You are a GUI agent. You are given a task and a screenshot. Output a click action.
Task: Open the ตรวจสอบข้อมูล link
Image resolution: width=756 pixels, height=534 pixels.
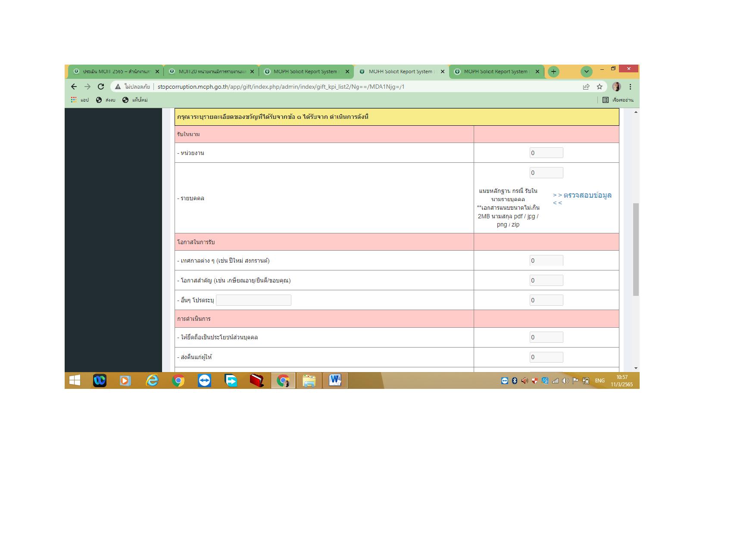coord(582,198)
